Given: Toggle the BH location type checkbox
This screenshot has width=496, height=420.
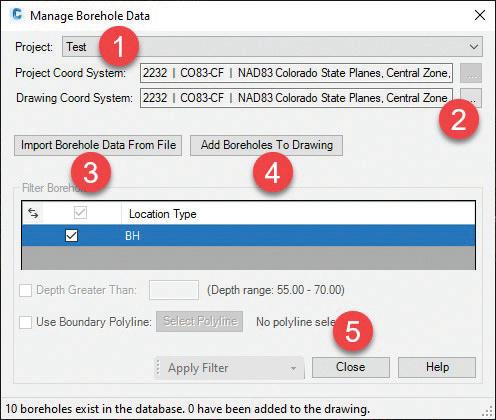Looking at the screenshot, I should (72, 236).
